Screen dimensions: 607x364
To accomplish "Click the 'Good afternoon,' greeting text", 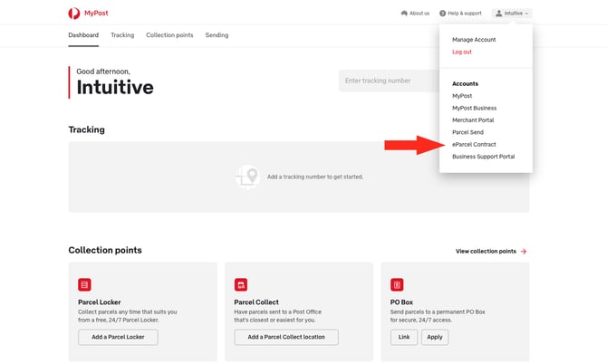I will [103, 72].
